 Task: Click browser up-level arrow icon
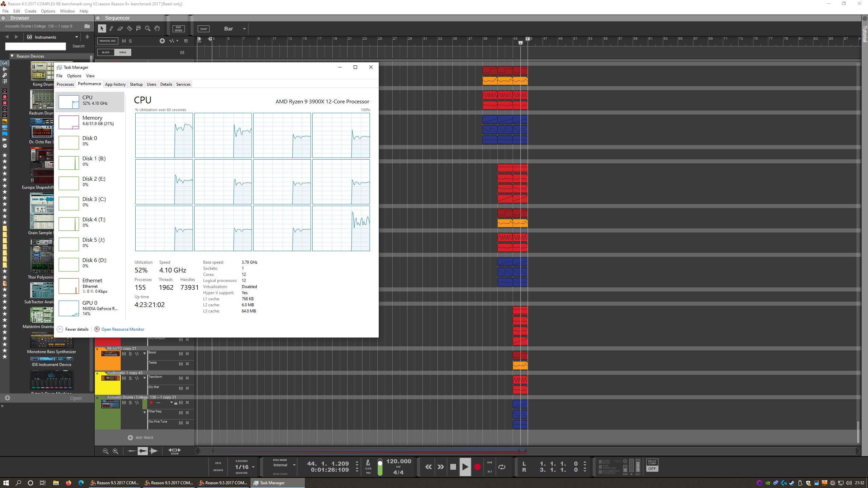click(87, 37)
